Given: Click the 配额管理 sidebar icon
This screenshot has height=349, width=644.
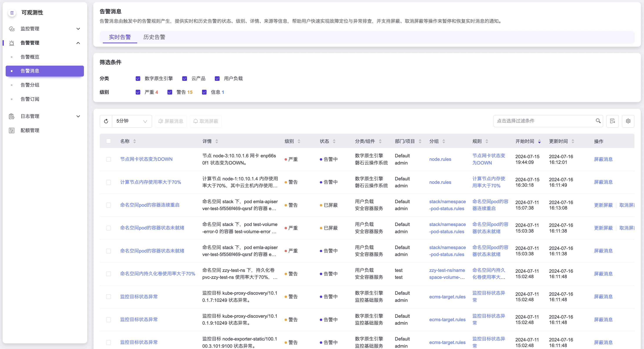Looking at the screenshot, I should point(12,130).
